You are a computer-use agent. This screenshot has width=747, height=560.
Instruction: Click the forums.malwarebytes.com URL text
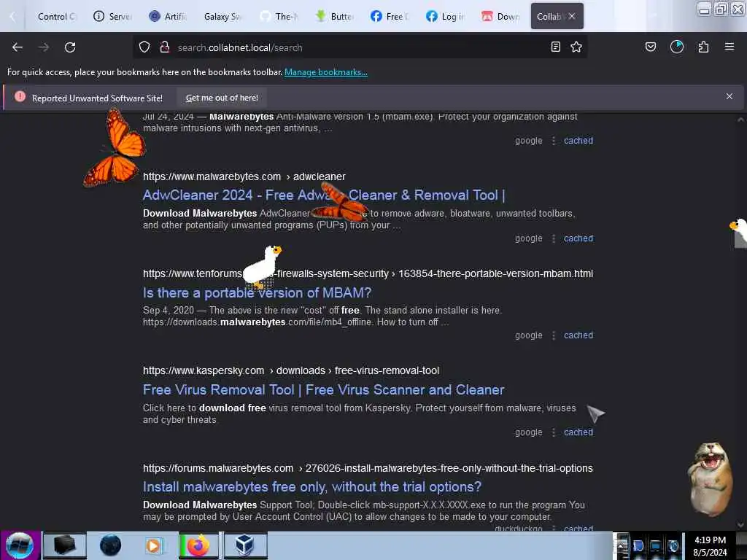[368, 469]
